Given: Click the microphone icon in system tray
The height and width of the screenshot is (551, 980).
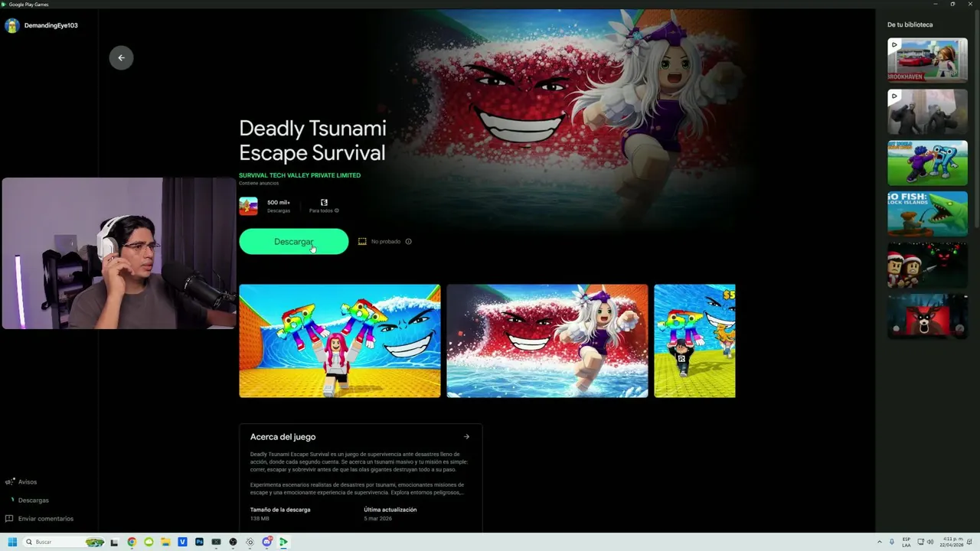Looking at the screenshot, I should pyautogui.click(x=892, y=542).
